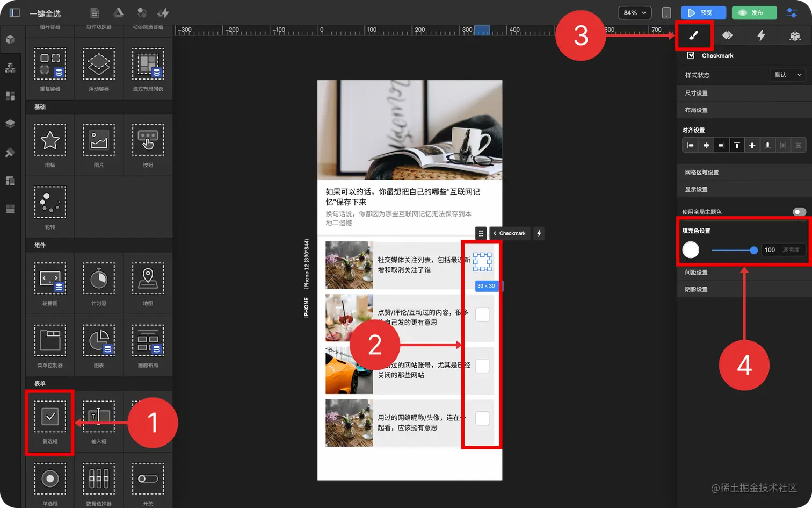Click the lightning action icon in top toolbar
Viewport: 812px width, 508px height.
163,13
